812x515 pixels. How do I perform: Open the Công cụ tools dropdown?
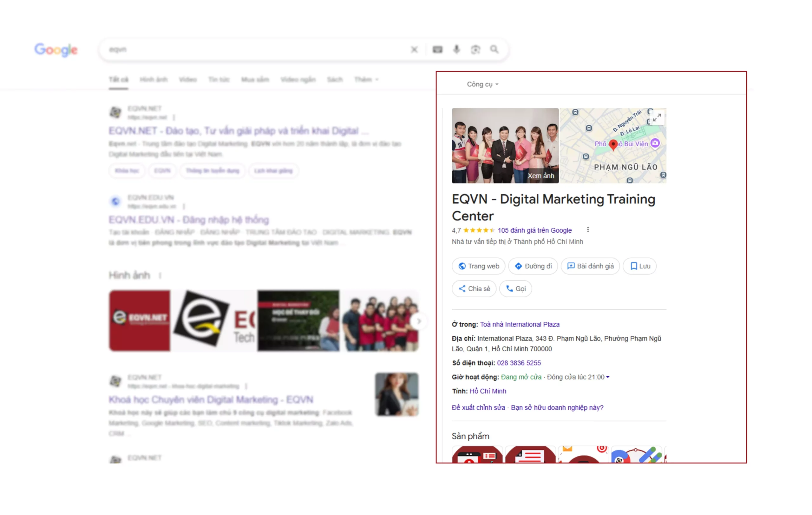482,84
